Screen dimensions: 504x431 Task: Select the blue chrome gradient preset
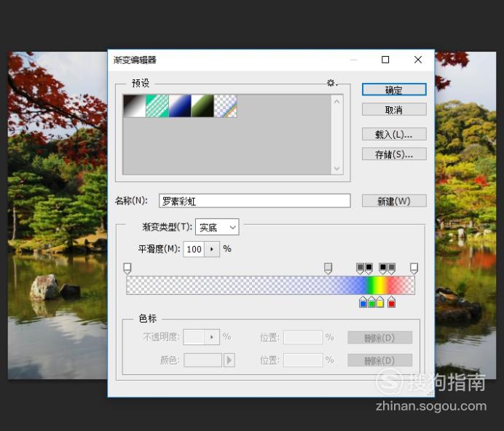click(180, 106)
